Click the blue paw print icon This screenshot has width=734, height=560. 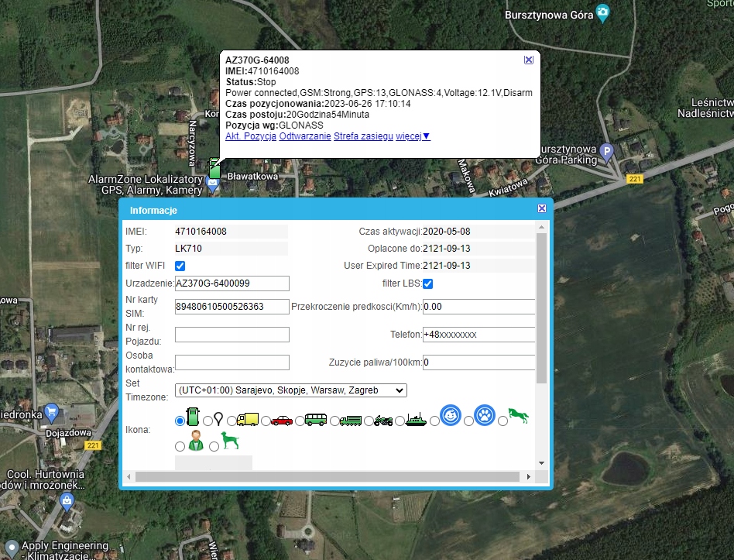pos(485,416)
